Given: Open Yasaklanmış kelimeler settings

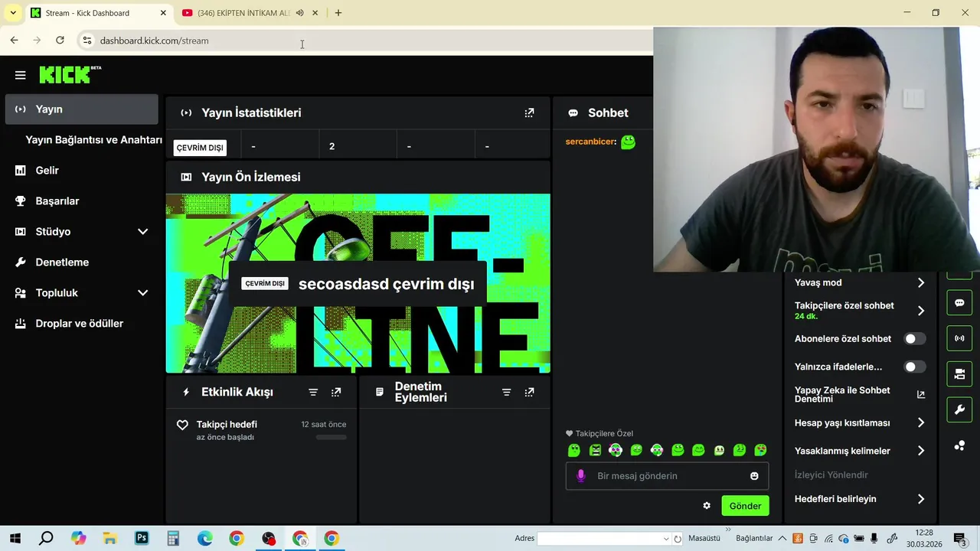Looking at the screenshot, I should coord(859,451).
